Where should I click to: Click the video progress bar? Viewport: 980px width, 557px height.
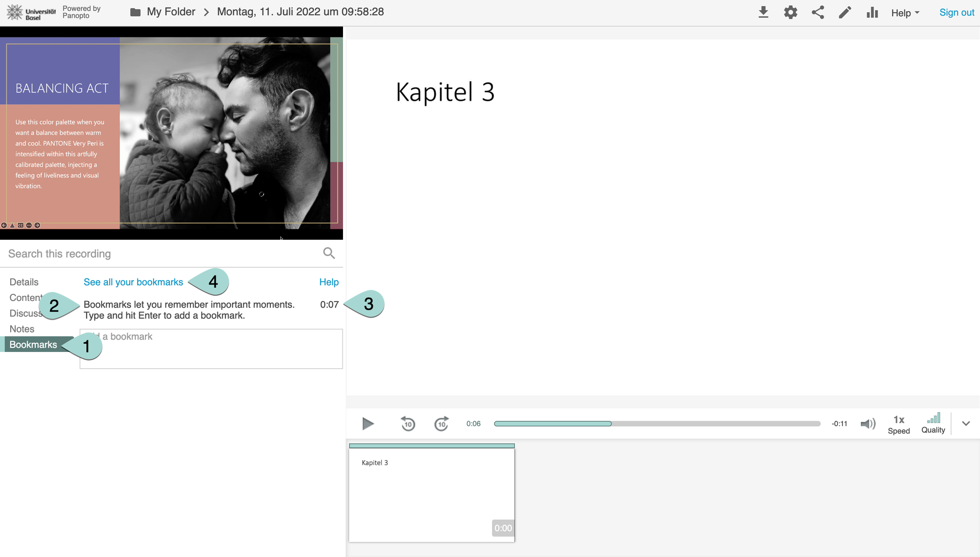pos(656,423)
